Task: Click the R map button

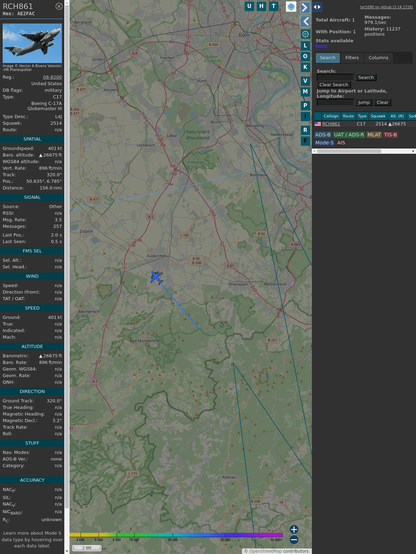Action: (305, 130)
